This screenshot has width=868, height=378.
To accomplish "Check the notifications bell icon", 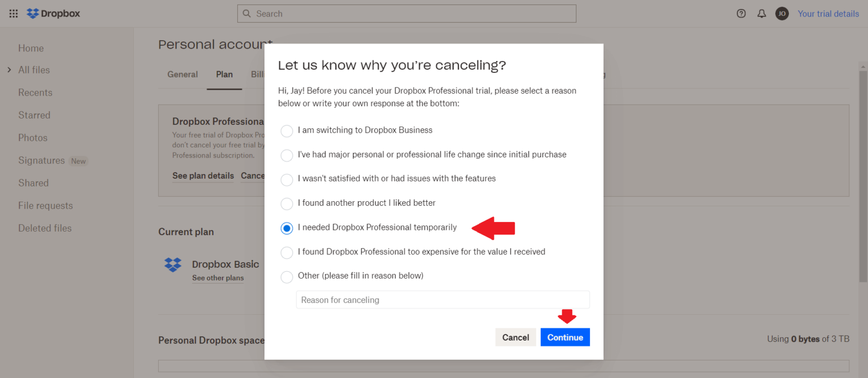I will point(761,13).
